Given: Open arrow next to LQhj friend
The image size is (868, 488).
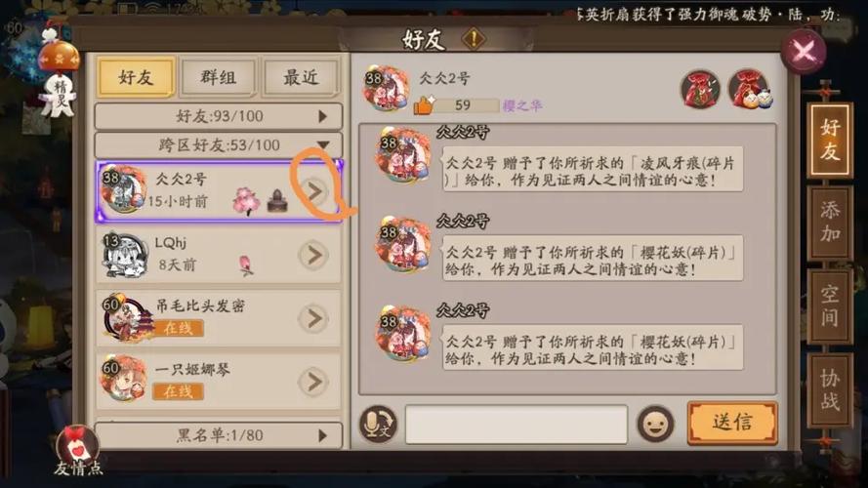Looking at the screenshot, I should (x=313, y=255).
